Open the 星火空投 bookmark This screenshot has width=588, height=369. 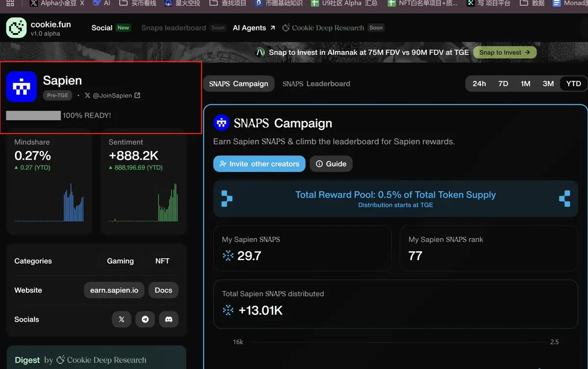[181, 3]
